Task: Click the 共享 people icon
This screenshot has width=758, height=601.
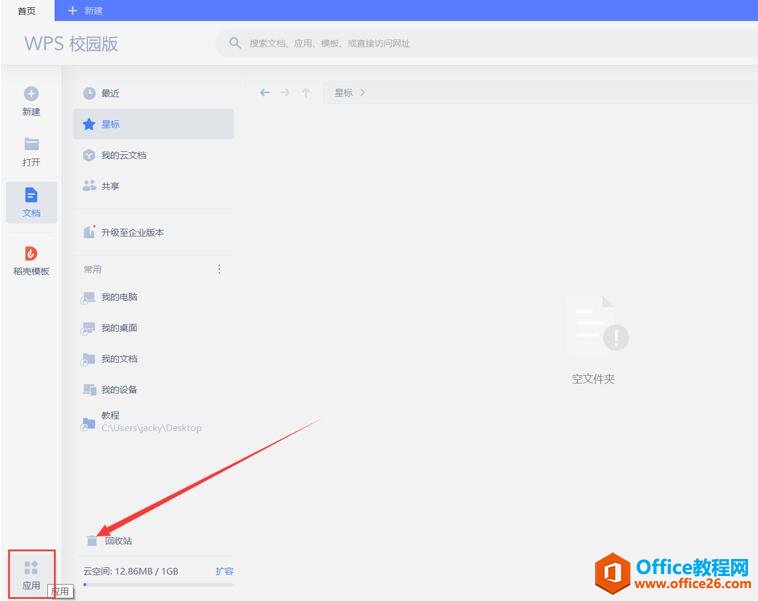Action: click(x=89, y=186)
